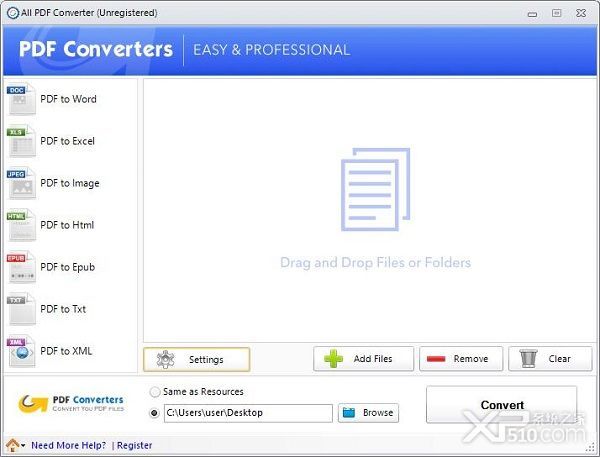
Task: Click the Settings gear icon
Action: [165, 359]
